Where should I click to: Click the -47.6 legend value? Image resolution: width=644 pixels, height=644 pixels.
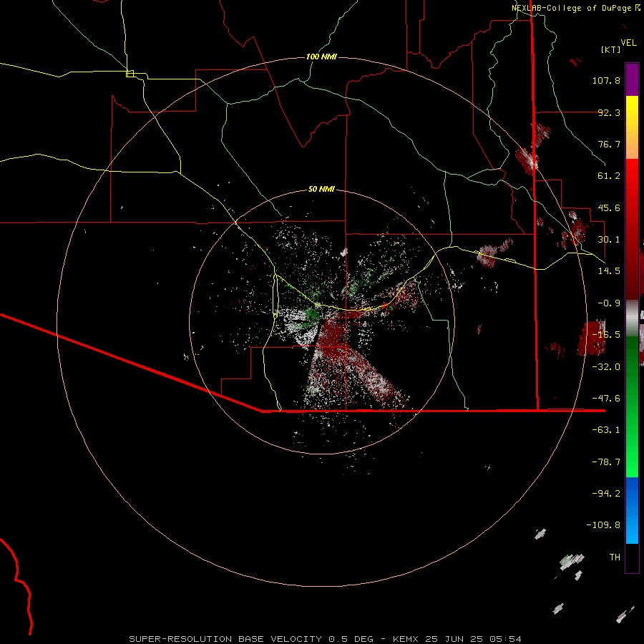point(606,399)
